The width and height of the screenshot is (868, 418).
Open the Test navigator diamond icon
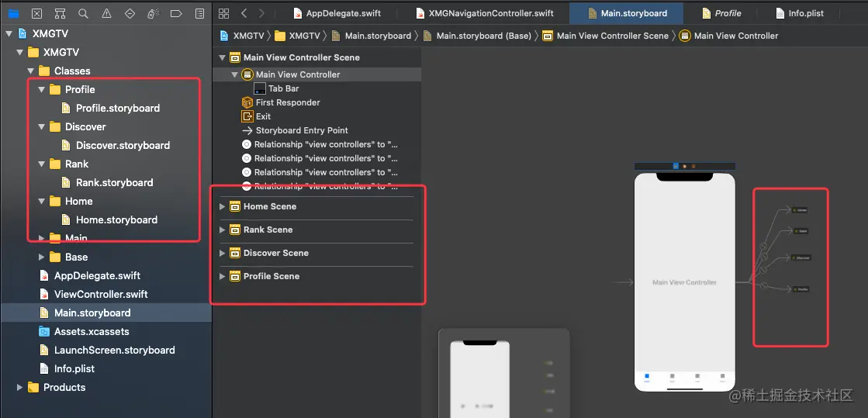click(130, 13)
